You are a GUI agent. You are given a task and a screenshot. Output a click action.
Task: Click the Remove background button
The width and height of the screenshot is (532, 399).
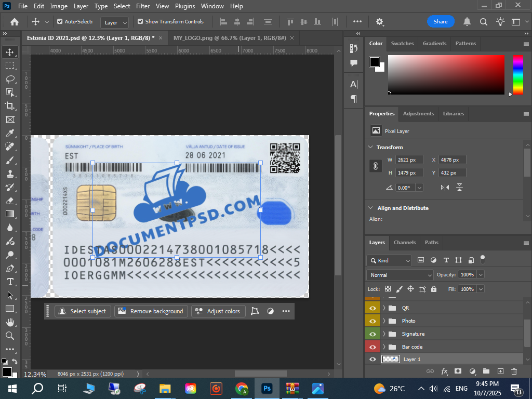tap(151, 311)
